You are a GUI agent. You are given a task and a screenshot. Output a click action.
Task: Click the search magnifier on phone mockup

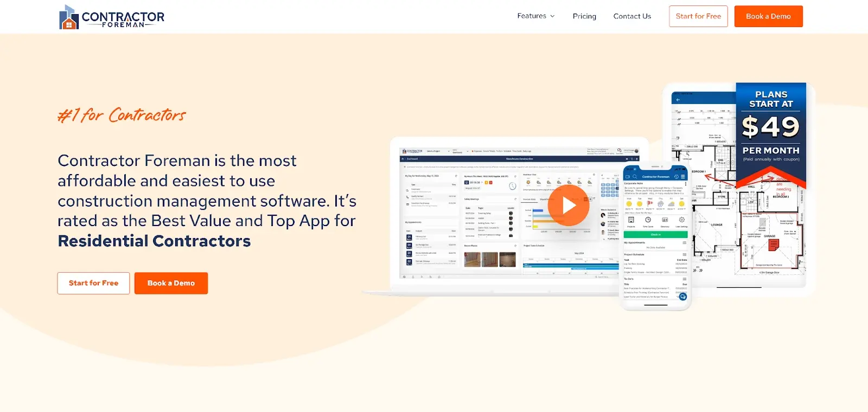coord(635,177)
